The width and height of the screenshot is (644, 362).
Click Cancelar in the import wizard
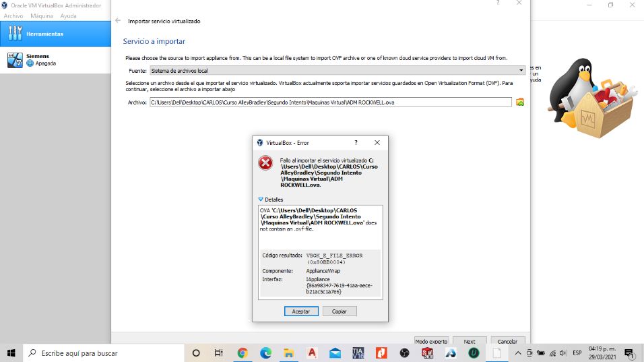click(508, 341)
